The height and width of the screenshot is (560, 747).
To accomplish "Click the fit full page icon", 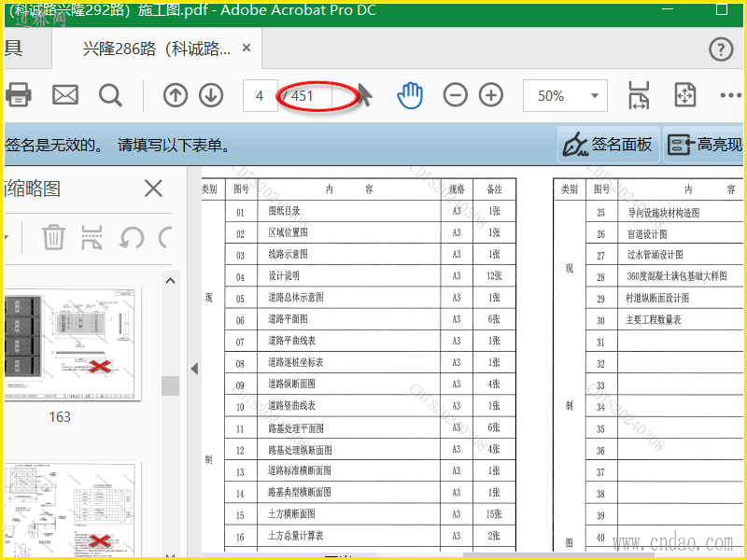I will point(685,95).
